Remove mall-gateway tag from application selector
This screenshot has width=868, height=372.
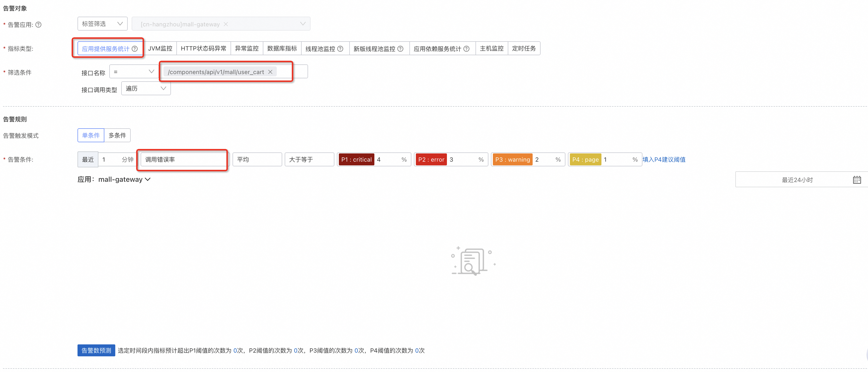(x=226, y=24)
